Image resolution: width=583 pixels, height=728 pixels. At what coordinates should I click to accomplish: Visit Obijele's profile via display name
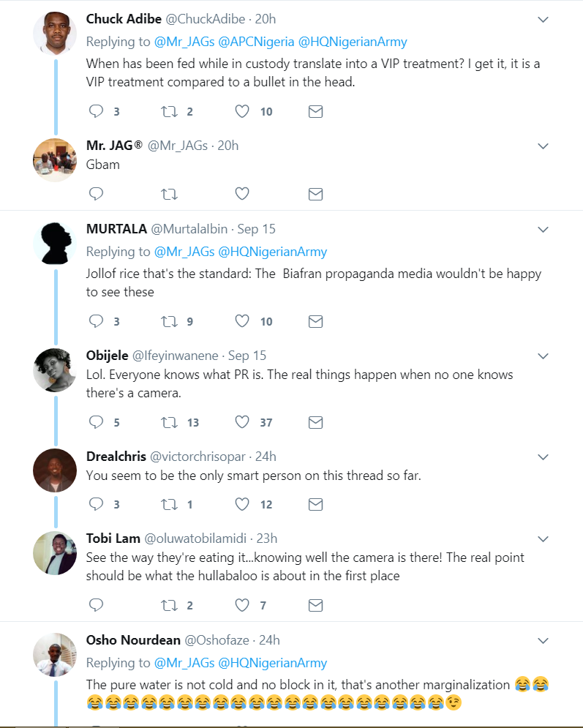tap(107, 356)
